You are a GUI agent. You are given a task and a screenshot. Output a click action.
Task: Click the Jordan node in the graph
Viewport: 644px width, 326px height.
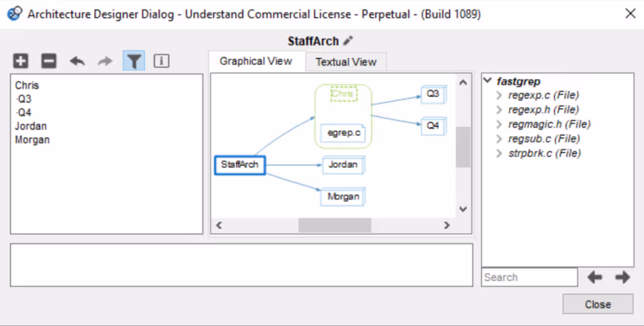[343, 165]
